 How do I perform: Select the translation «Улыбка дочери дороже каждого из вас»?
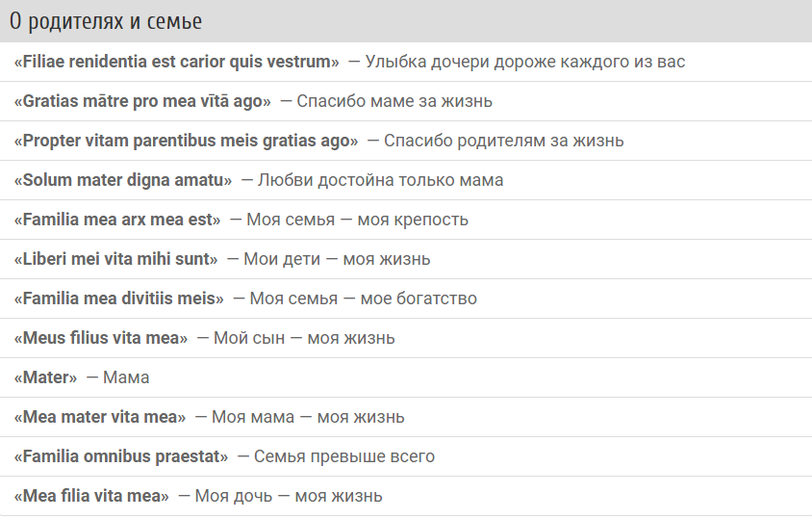525,62
